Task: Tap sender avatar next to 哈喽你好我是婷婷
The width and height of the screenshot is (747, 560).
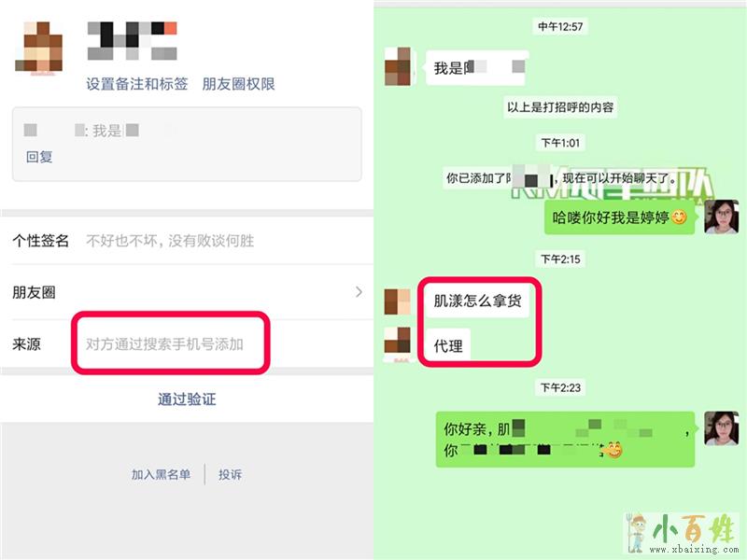Action: [721, 217]
